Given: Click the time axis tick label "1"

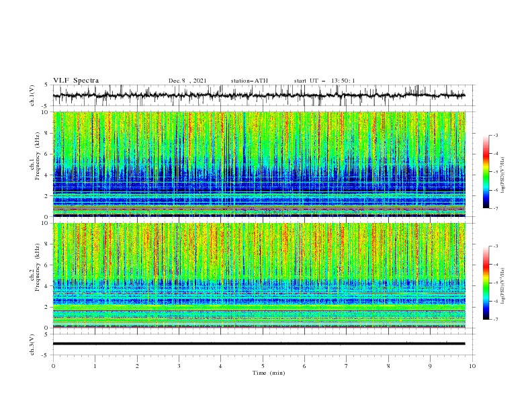Looking at the screenshot, I should coord(95,366).
